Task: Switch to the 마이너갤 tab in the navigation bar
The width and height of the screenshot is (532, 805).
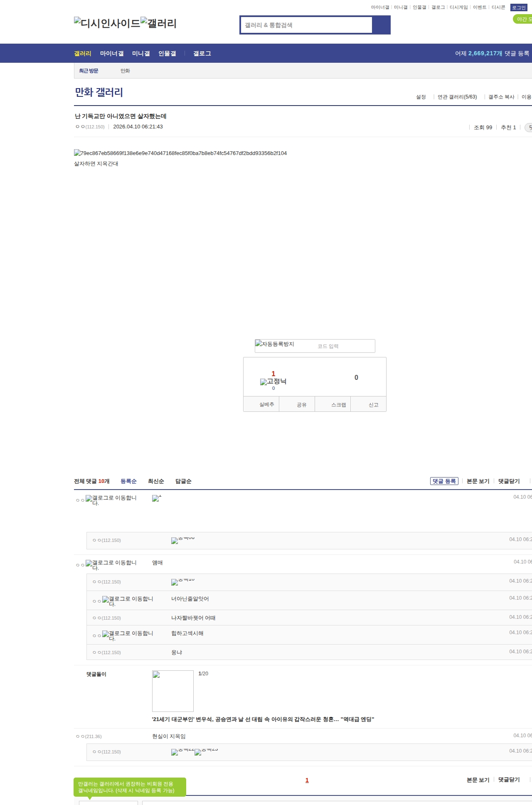Action: point(112,54)
